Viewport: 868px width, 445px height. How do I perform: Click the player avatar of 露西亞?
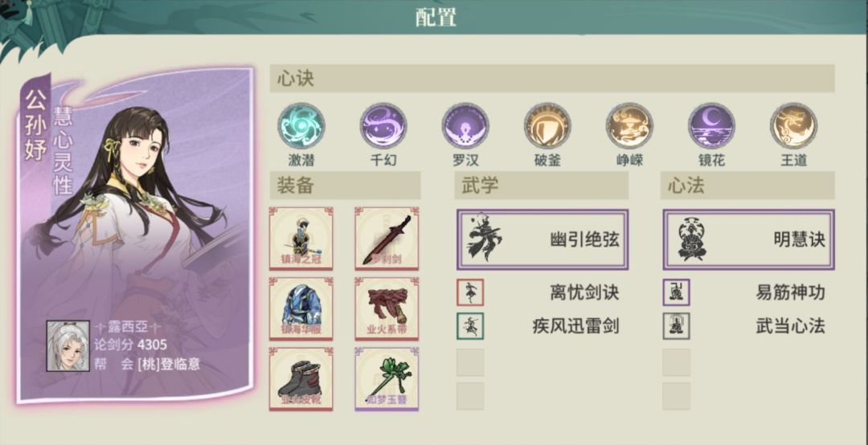[68, 346]
